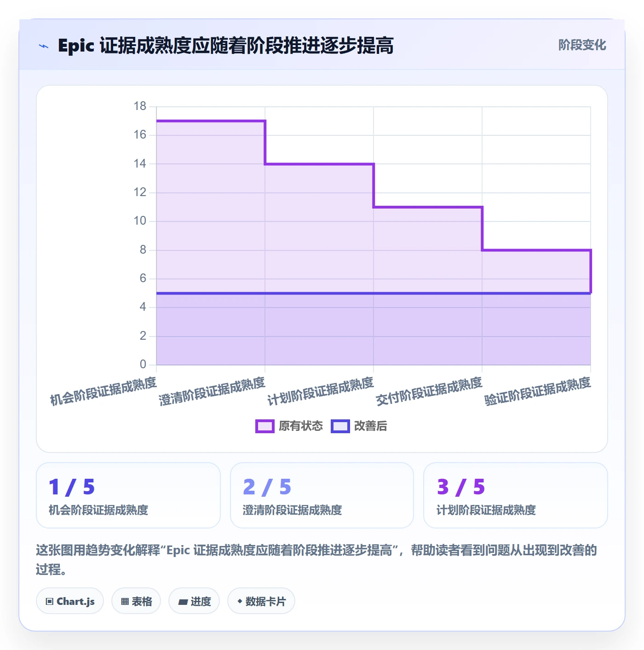Open the 2 / 5 澄清阶段证据成熟度 card
The image size is (644, 650).
click(322, 495)
